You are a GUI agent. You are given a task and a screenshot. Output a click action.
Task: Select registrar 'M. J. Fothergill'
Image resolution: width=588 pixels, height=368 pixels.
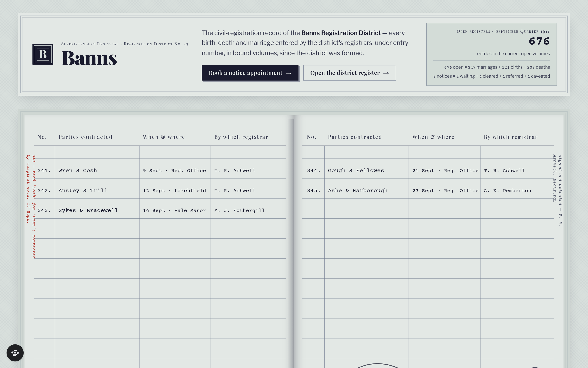pos(239,211)
